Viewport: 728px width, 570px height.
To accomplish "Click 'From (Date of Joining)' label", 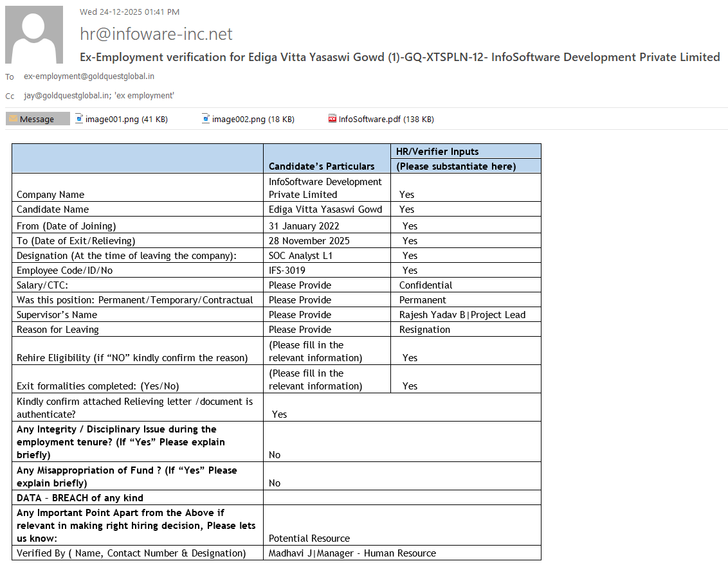I will (x=66, y=226).
